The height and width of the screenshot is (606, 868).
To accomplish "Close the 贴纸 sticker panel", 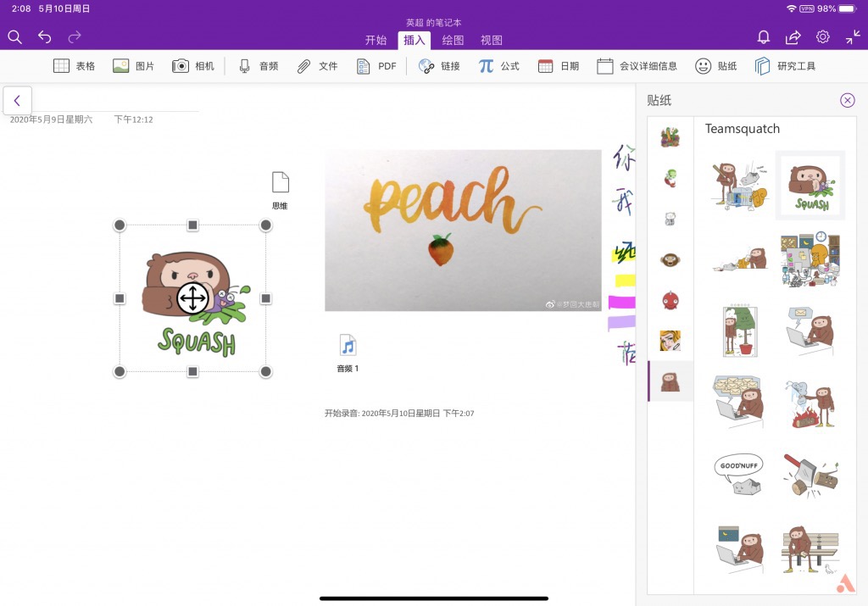I will point(847,100).
